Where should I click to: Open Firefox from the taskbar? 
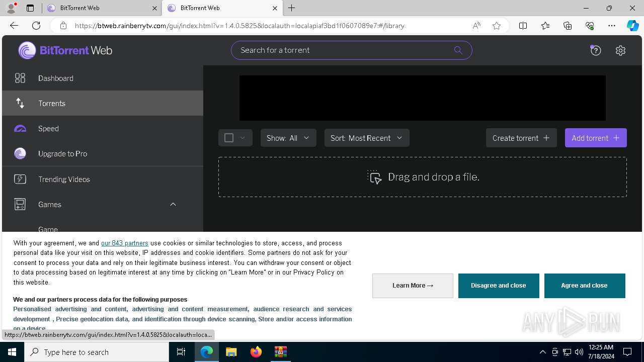256,352
